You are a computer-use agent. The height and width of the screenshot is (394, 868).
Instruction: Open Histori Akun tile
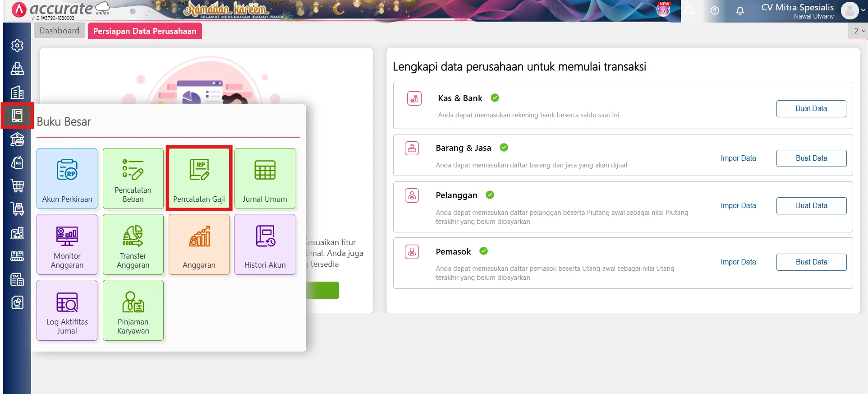[x=265, y=244]
